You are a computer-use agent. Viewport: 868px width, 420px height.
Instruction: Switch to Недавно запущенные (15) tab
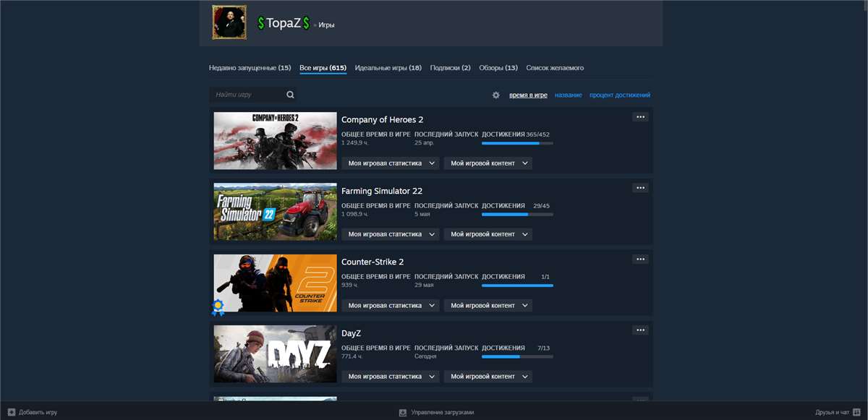(250, 68)
